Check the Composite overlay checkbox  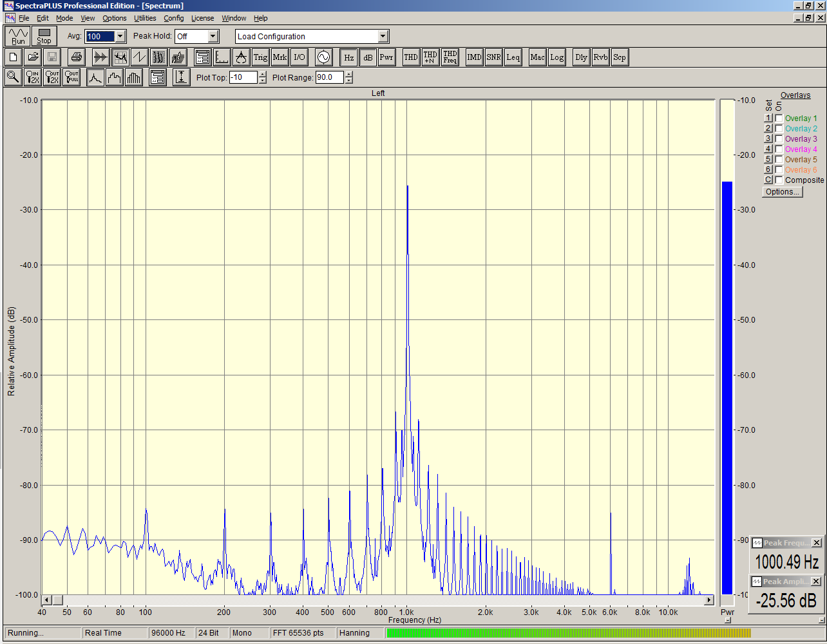[x=779, y=180]
